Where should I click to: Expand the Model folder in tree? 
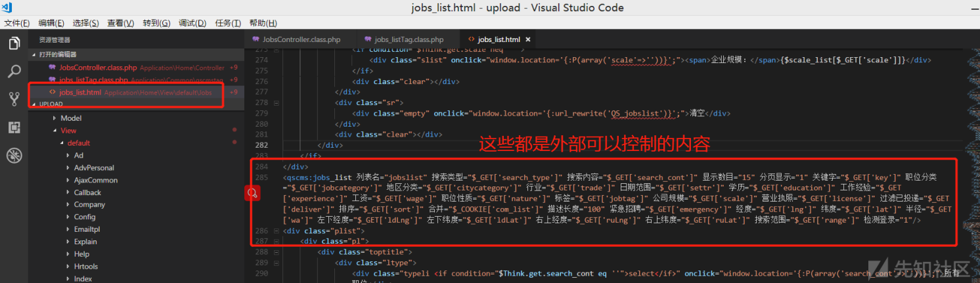point(70,118)
